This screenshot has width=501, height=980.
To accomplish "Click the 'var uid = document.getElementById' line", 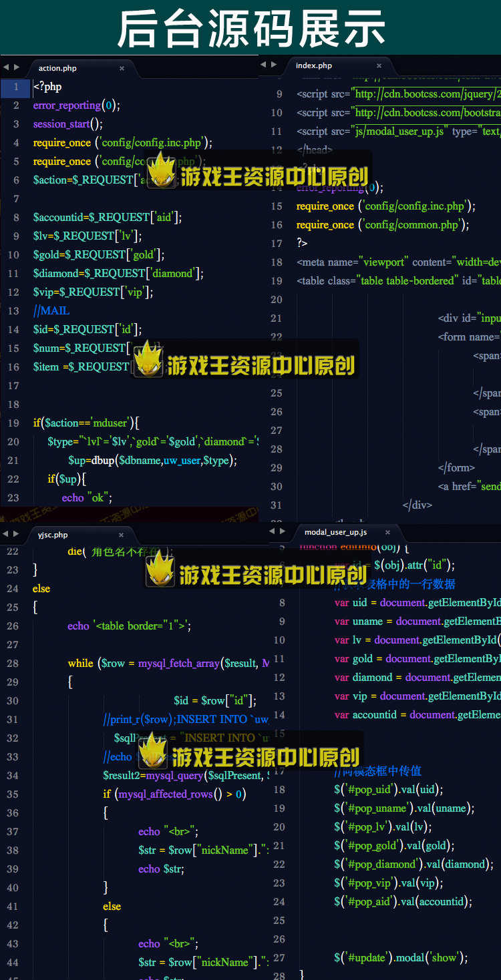I will pyautogui.click(x=417, y=603).
